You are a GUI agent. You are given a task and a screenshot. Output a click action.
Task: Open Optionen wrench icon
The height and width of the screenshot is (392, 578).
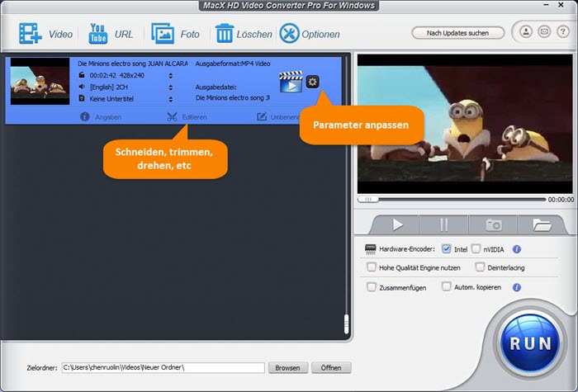click(x=289, y=34)
